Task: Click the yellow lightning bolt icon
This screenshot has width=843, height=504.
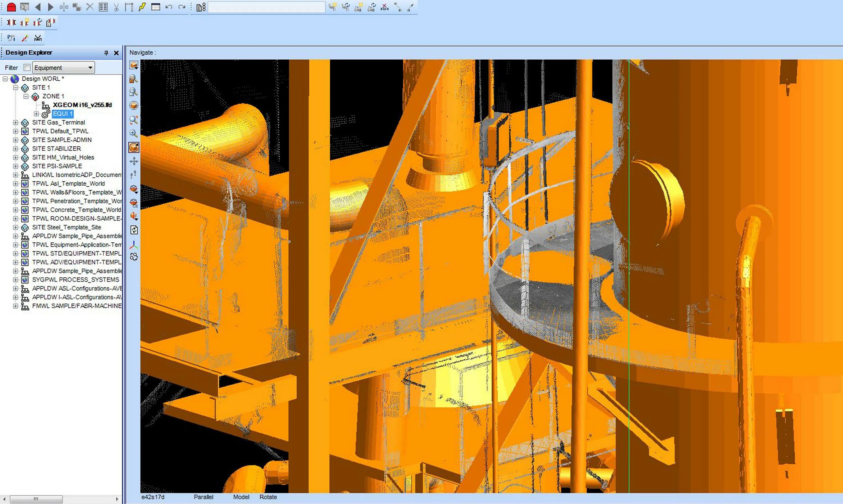Action: click(x=142, y=7)
